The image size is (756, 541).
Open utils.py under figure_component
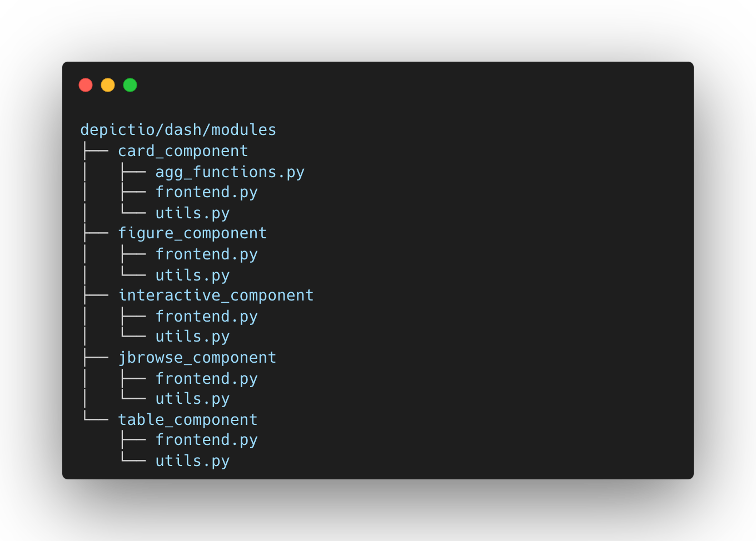[192, 275]
